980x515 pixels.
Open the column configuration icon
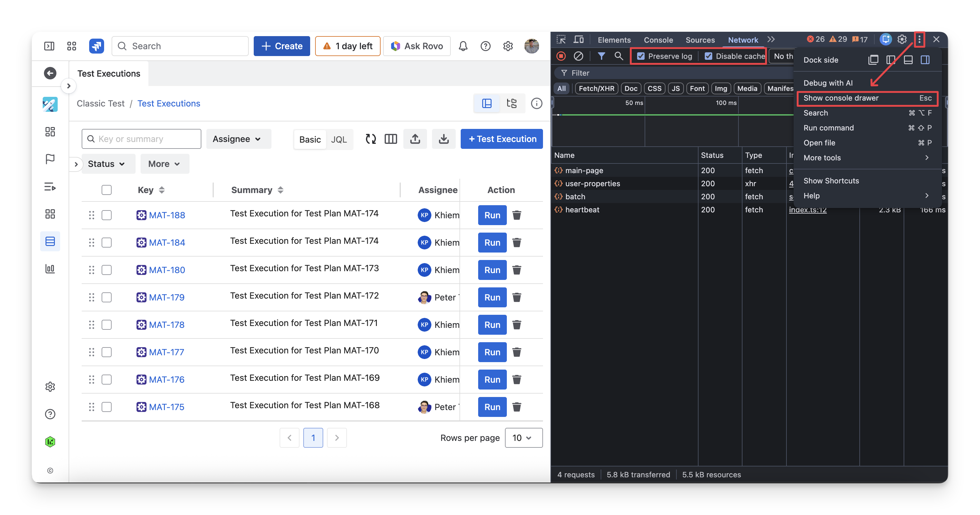click(391, 139)
